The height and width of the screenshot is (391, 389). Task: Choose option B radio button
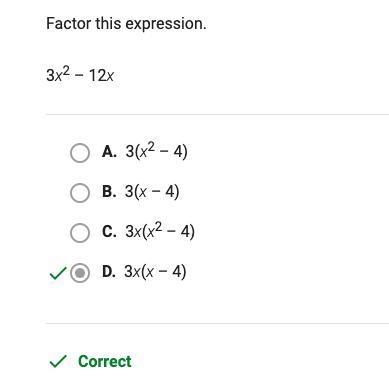point(80,192)
